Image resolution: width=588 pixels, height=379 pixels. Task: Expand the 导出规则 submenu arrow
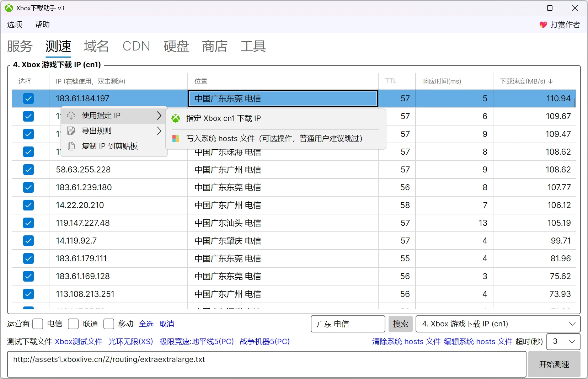[x=159, y=131]
